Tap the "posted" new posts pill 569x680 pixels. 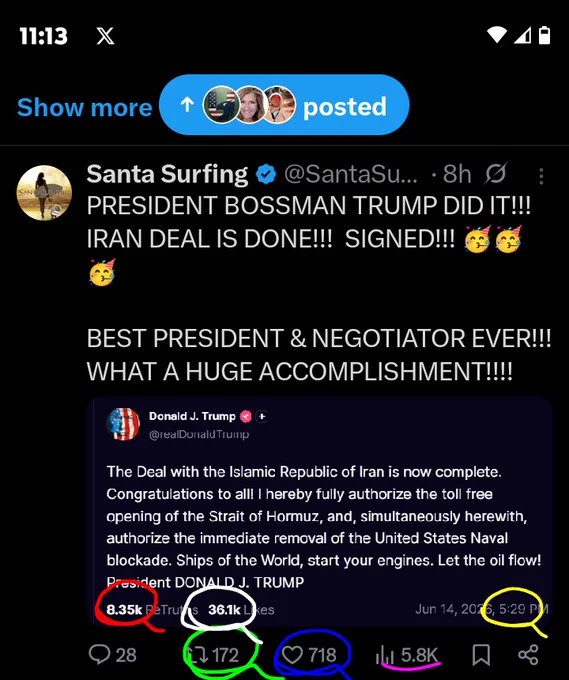[284, 105]
